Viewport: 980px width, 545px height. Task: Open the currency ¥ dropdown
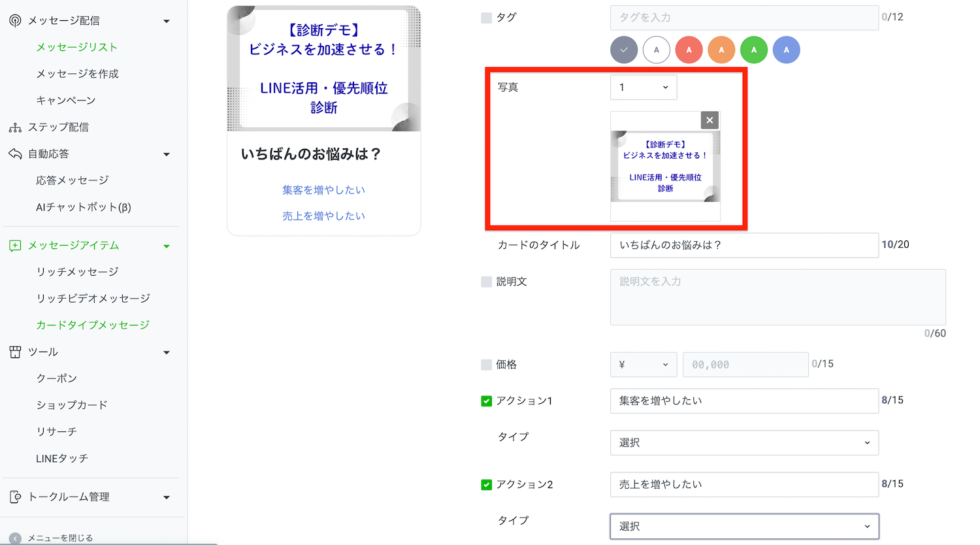(x=643, y=365)
